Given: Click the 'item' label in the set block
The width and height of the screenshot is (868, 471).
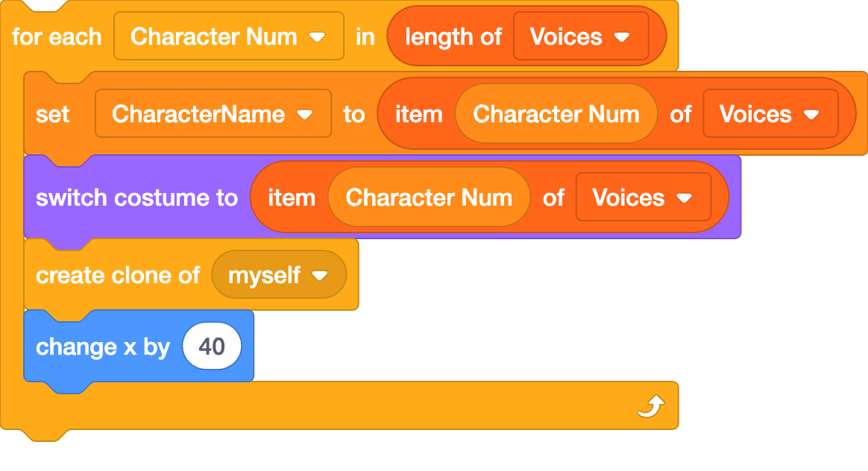Looking at the screenshot, I should (x=418, y=114).
